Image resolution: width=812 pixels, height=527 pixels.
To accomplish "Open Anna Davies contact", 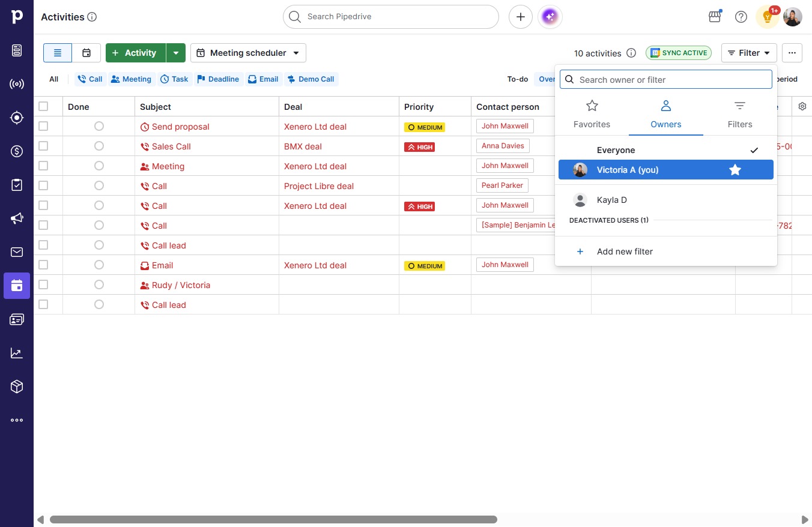I will 503,146.
